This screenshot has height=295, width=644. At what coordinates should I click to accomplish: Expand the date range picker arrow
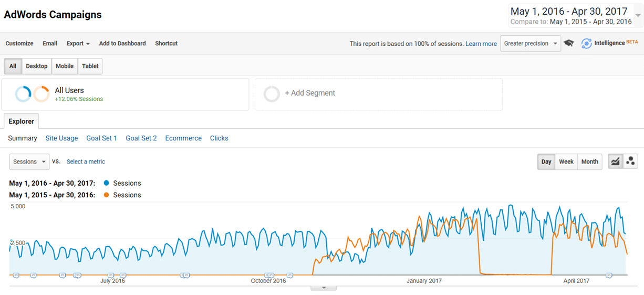[x=638, y=16]
